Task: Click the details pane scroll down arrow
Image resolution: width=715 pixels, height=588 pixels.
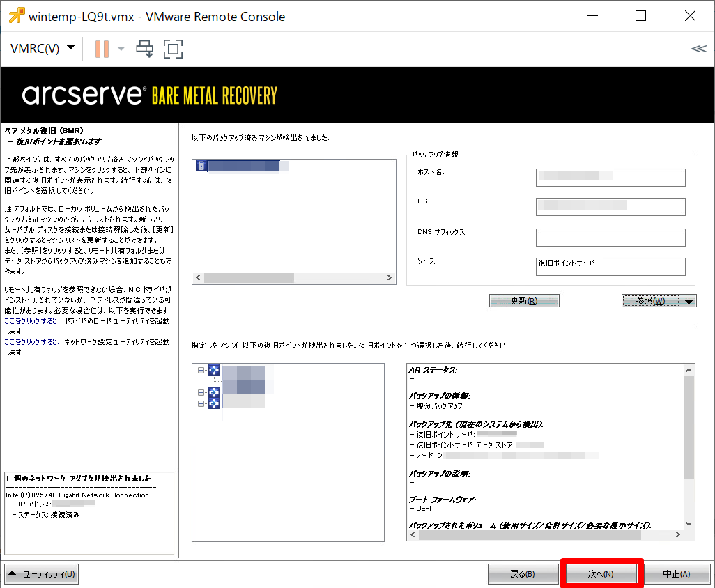Action: click(689, 524)
